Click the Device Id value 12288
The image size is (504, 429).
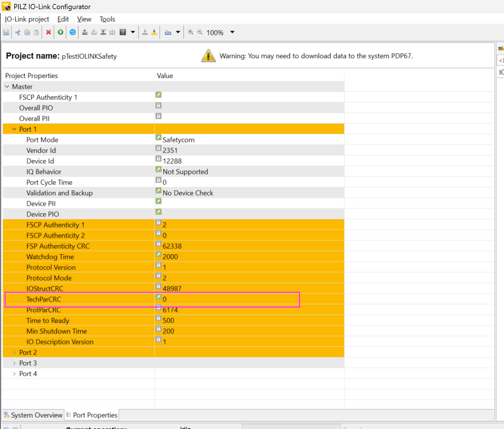click(172, 161)
